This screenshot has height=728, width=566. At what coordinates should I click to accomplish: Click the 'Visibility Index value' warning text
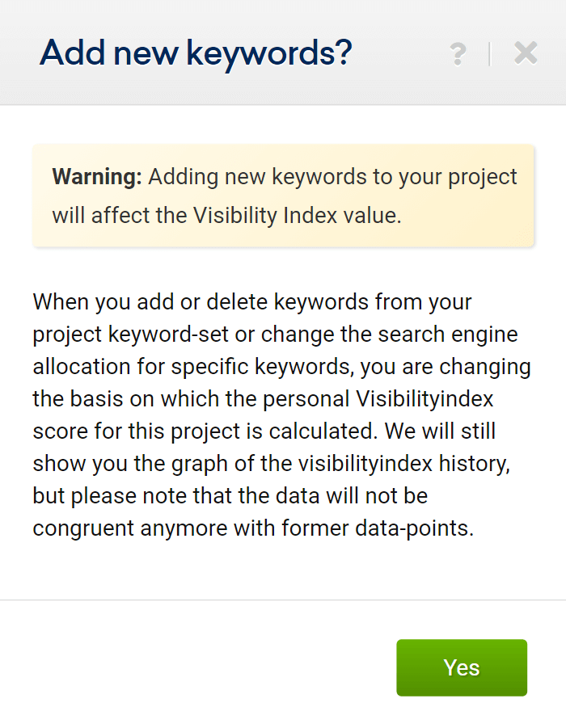[297, 216]
